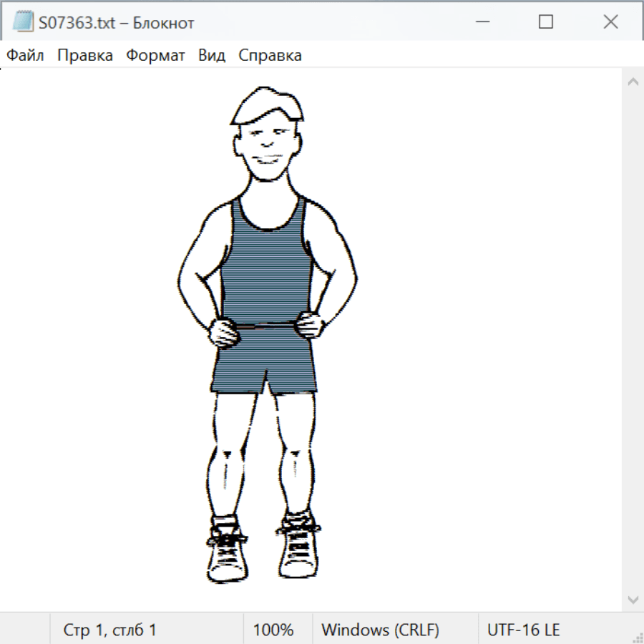This screenshot has width=644, height=644.
Task: Click the 100% zoom indicator
Action: (x=273, y=630)
